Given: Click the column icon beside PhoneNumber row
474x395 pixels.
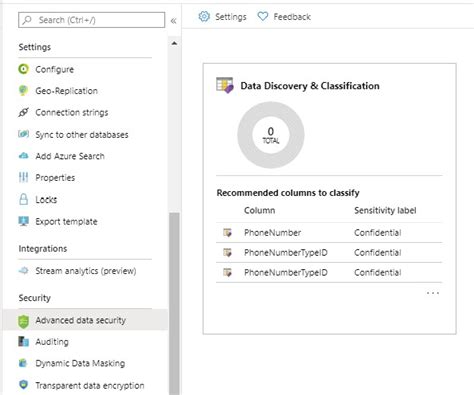Looking at the screenshot, I should (227, 232).
